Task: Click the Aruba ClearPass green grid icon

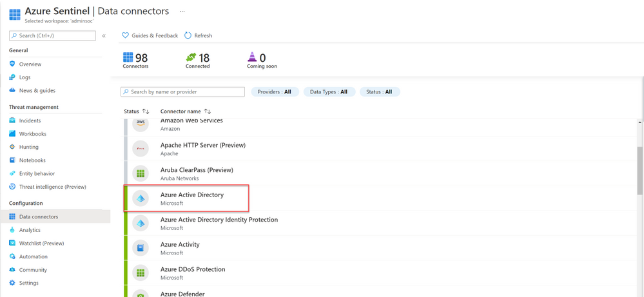Action: point(141,173)
